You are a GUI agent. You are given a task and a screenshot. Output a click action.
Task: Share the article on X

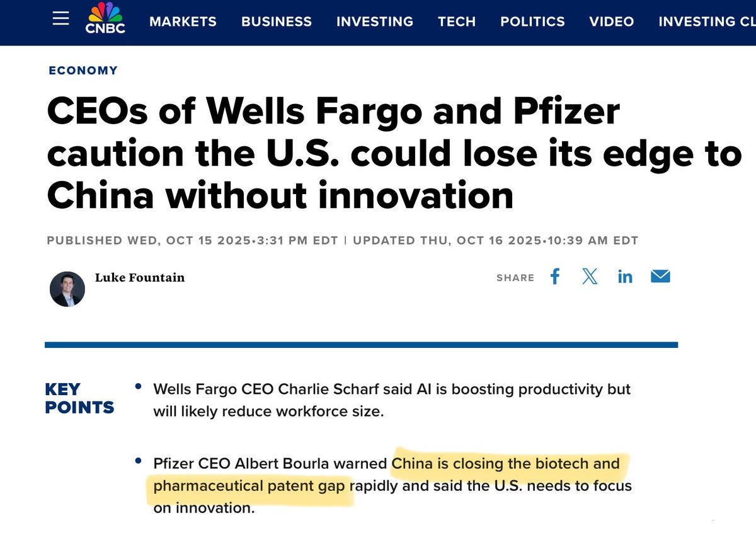tap(590, 276)
